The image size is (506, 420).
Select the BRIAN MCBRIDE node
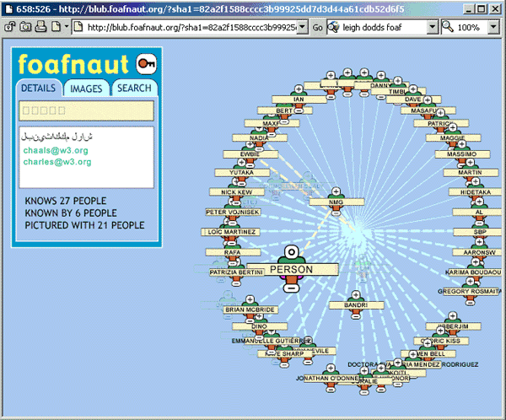250,310
